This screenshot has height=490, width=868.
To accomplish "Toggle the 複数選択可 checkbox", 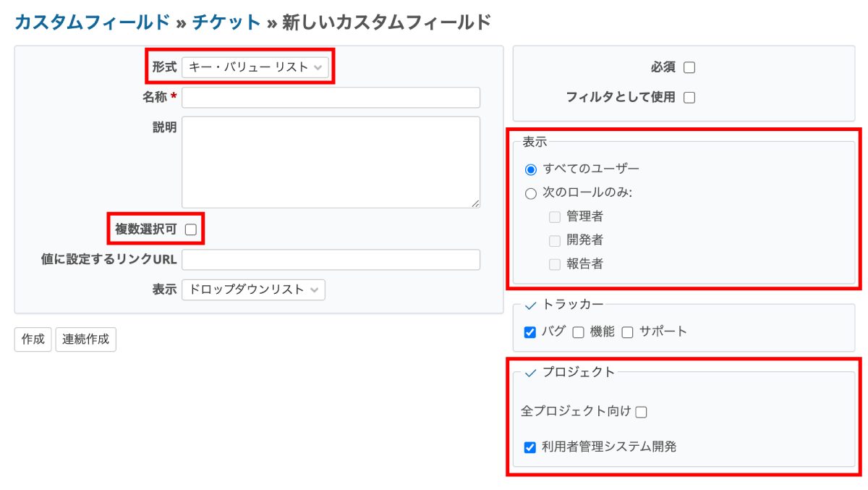I will [x=191, y=229].
